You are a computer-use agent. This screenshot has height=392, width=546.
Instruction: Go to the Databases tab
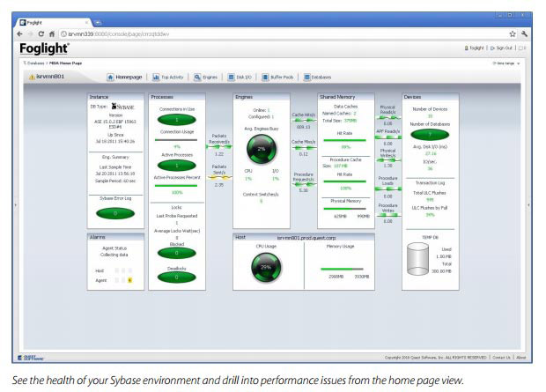[x=318, y=77]
